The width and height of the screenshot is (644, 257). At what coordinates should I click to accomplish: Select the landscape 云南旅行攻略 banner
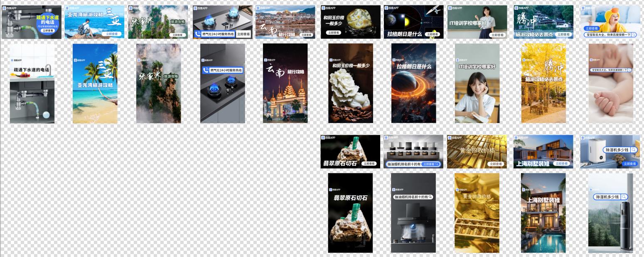point(285,22)
